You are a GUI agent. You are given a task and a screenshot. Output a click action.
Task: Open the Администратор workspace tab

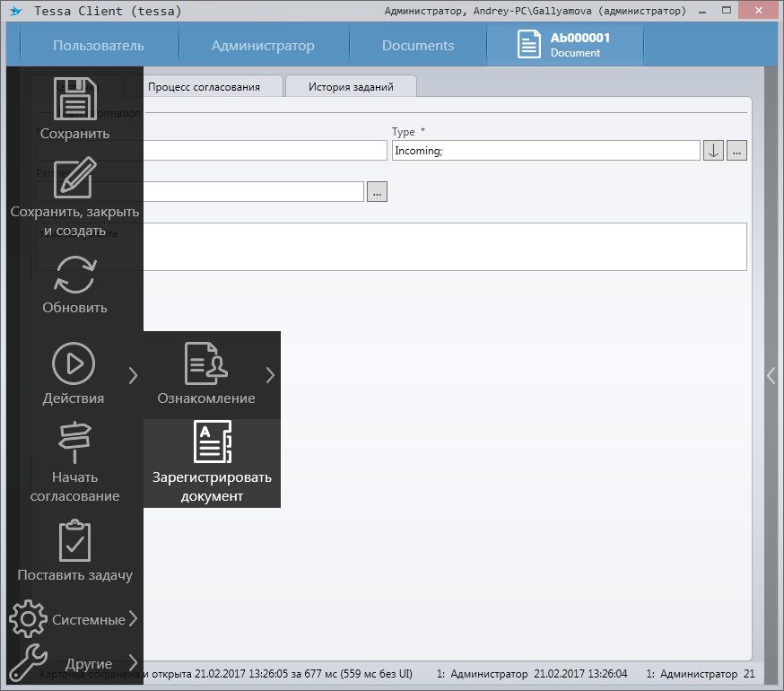(263, 46)
